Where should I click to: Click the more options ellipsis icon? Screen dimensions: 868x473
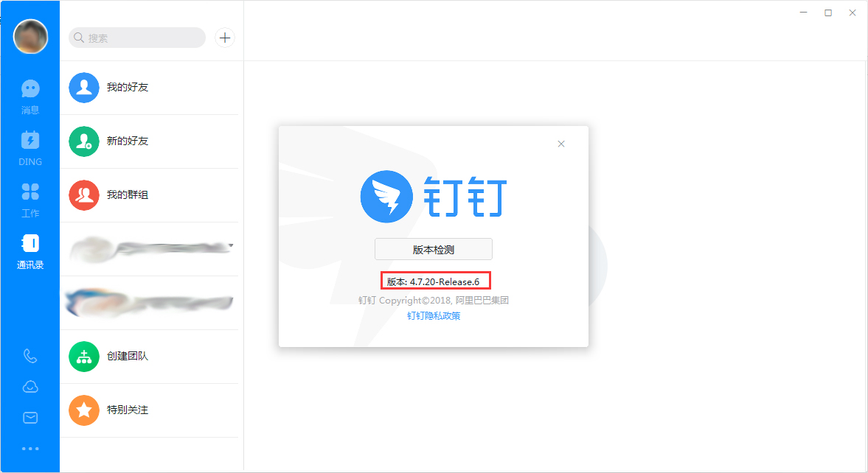(x=29, y=448)
